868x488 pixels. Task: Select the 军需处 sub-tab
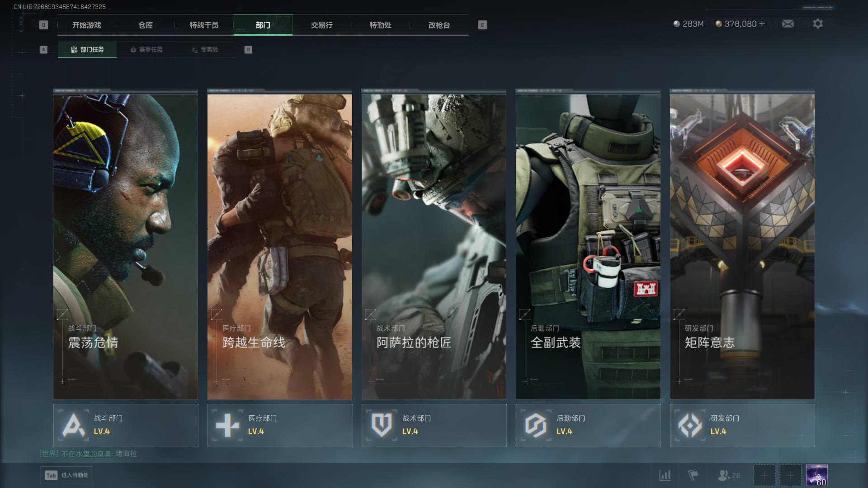click(205, 50)
